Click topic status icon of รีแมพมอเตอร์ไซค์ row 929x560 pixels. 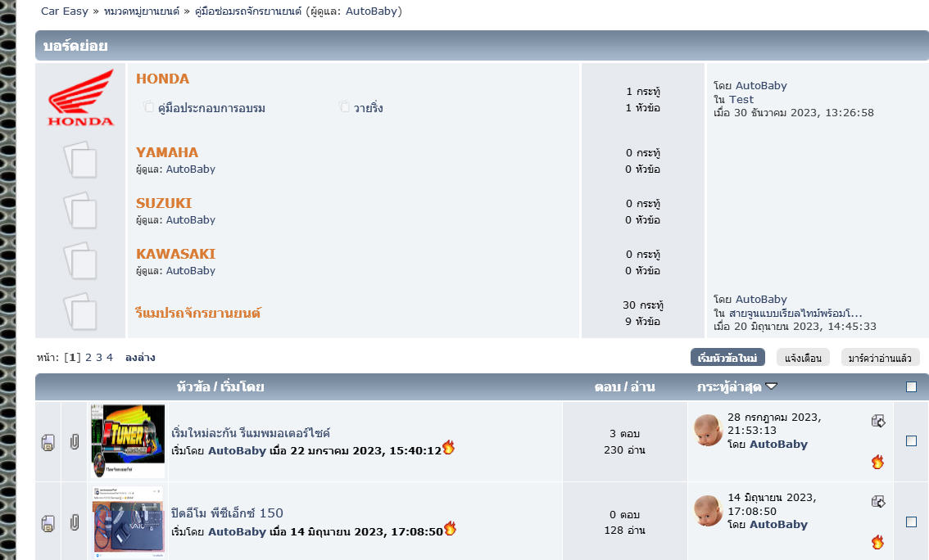tap(48, 442)
